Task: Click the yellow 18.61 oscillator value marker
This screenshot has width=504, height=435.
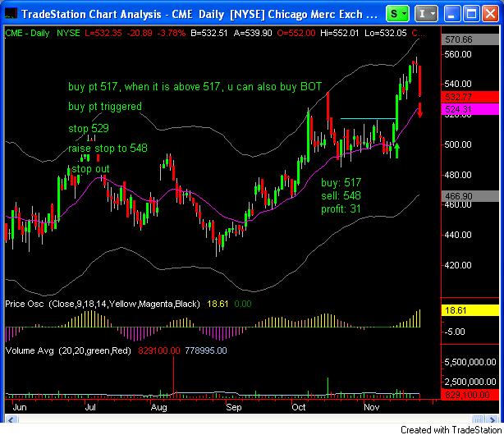Action: click(470, 310)
